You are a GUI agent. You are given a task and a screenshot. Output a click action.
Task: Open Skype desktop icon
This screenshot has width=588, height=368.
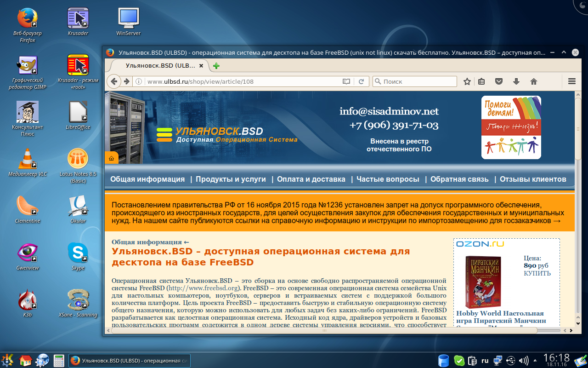pyautogui.click(x=78, y=257)
